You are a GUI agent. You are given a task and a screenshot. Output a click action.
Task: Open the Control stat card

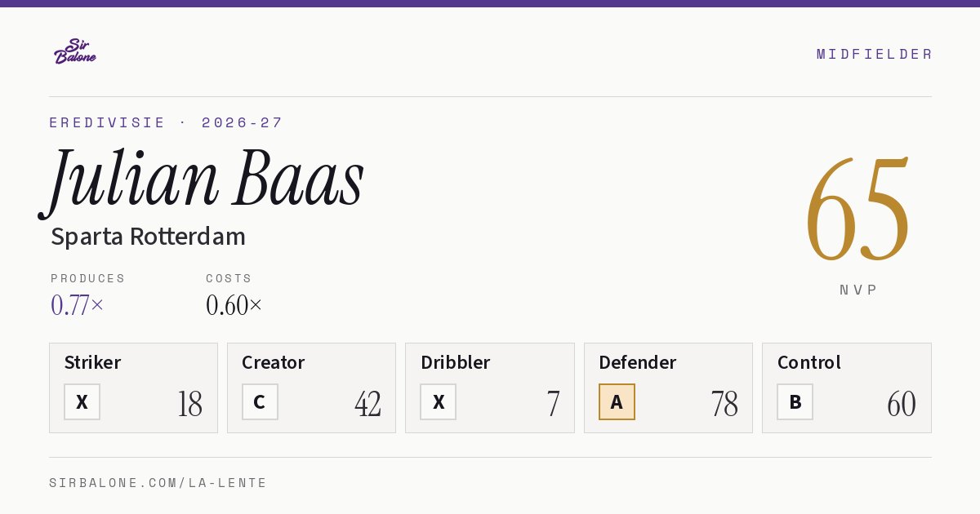(847, 388)
